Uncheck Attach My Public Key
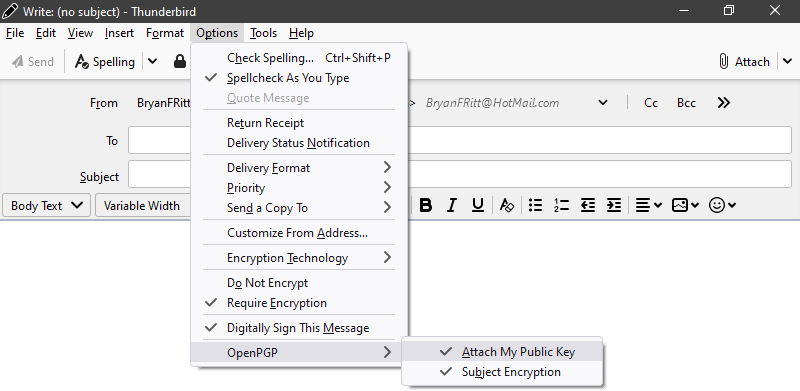The image size is (800, 391). (x=502, y=352)
